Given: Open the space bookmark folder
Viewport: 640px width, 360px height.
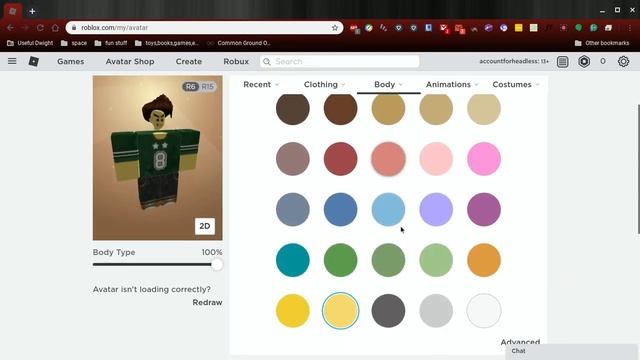Looking at the screenshot, I should (x=74, y=43).
